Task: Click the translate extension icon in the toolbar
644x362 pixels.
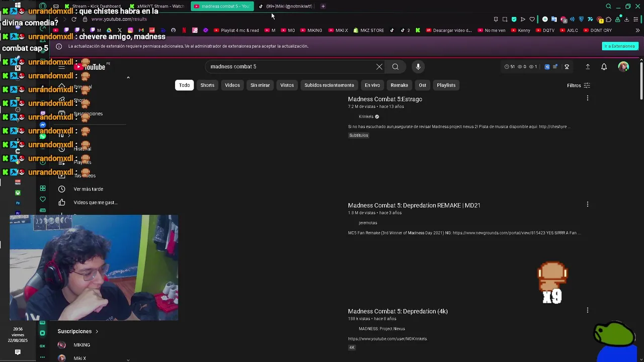Action: [x=554, y=19]
